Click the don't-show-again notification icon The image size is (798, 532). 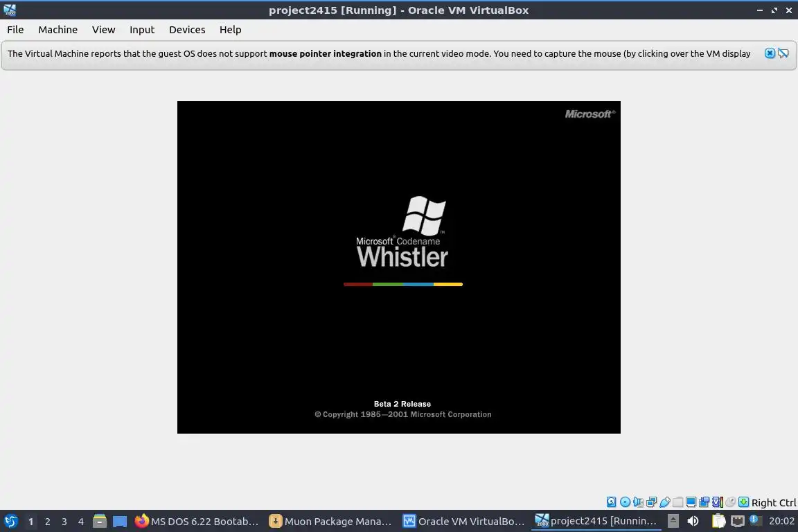point(783,53)
